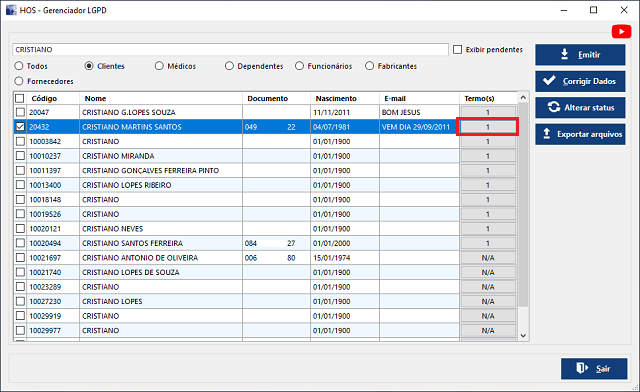This screenshot has height=392, width=640.
Task: Click the Sair exit door button
Action: pos(594,369)
